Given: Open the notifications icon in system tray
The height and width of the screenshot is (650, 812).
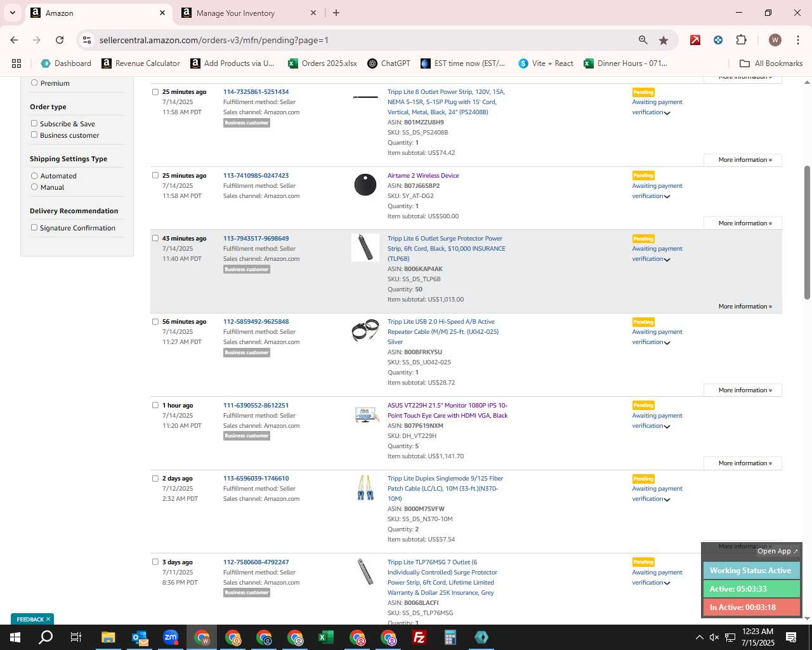Looking at the screenshot, I should pyautogui.click(x=791, y=637).
